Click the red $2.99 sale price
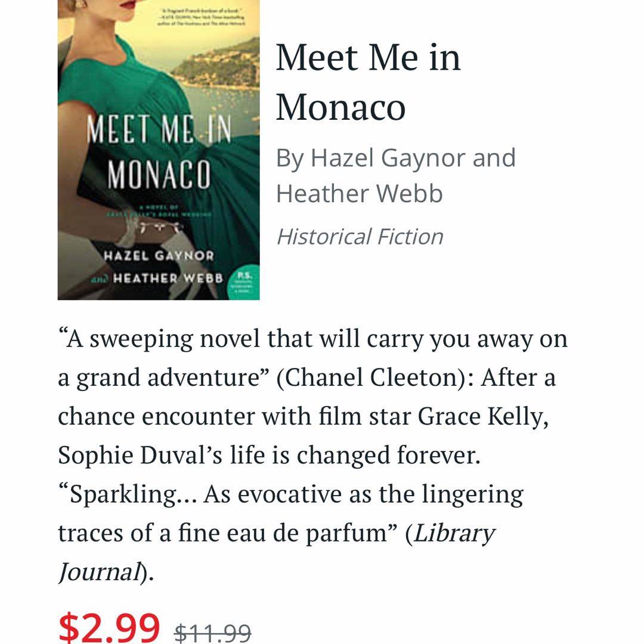Viewport: 644px width, 644px height. click(110, 626)
